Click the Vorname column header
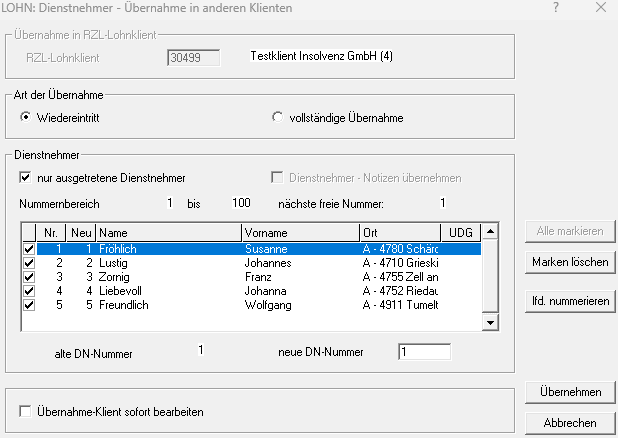The width and height of the screenshot is (618, 438). point(300,232)
